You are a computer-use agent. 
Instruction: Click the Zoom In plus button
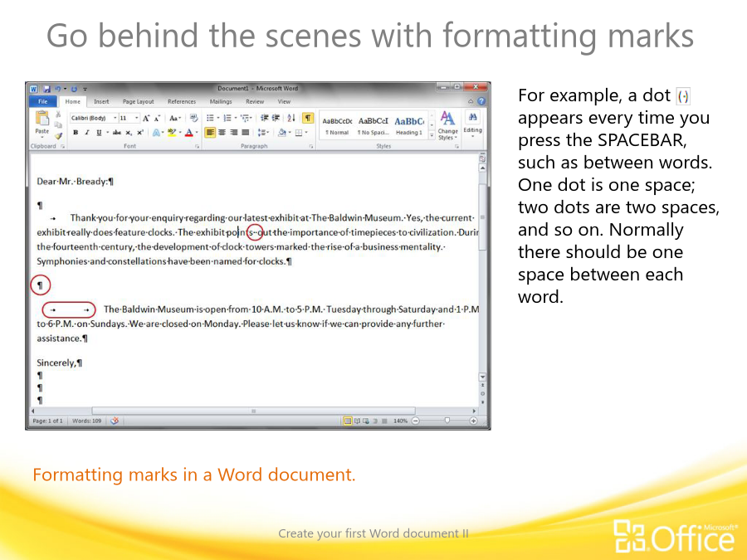click(473, 421)
